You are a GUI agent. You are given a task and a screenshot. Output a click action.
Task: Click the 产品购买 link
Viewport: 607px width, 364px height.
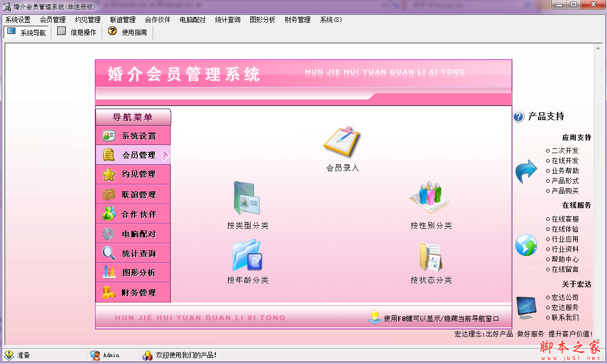(565, 191)
